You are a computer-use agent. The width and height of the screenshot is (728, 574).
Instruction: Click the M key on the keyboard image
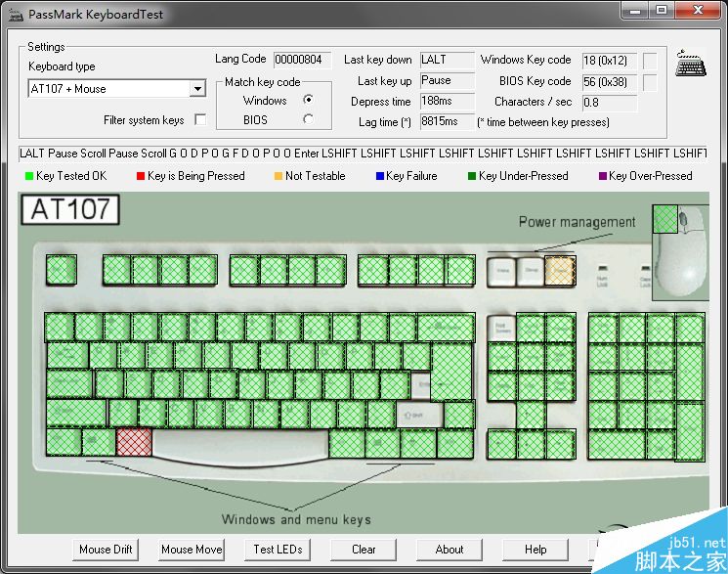click(294, 413)
